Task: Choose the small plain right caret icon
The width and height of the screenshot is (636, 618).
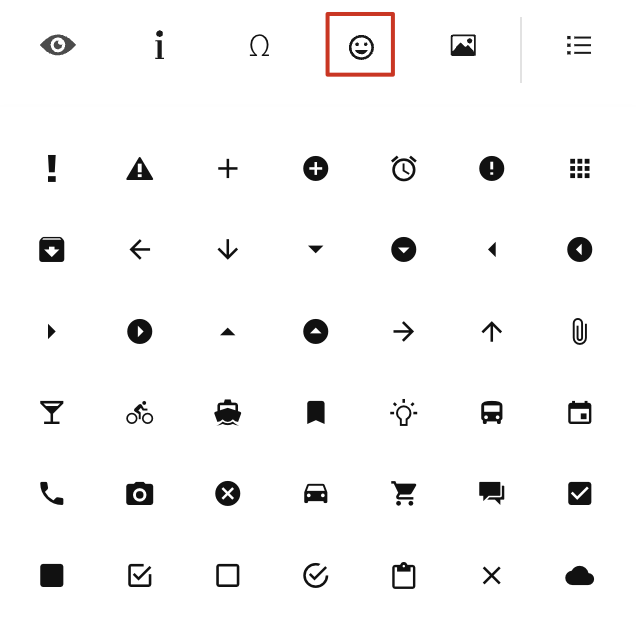Action: [x=51, y=331]
